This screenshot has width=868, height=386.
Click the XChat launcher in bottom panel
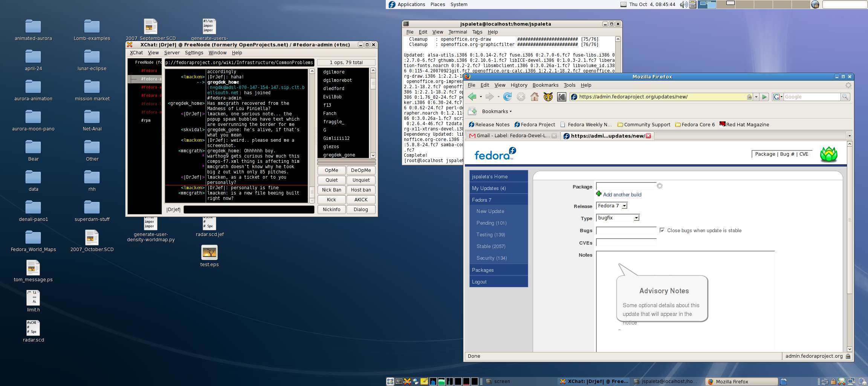coord(407,381)
